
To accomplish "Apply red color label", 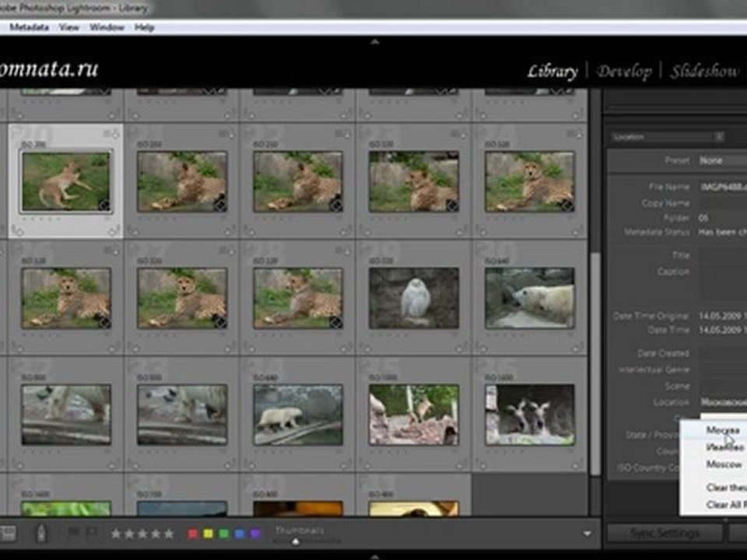I will pos(193,534).
